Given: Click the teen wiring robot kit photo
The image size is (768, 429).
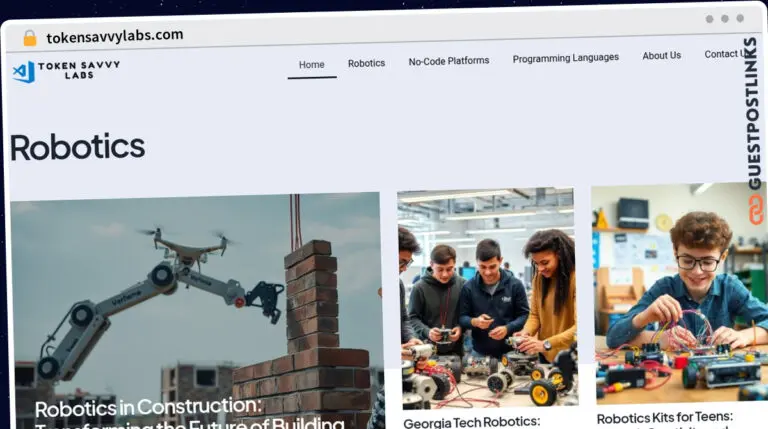Looking at the screenshot, I should point(679,293).
